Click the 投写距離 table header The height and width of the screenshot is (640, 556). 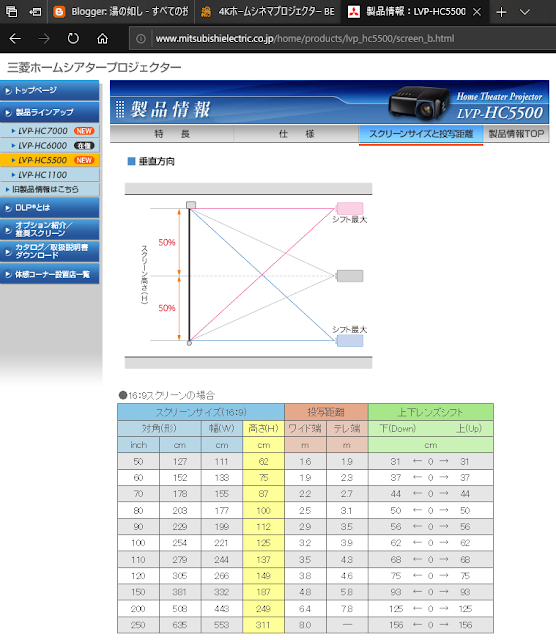(326, 412)
